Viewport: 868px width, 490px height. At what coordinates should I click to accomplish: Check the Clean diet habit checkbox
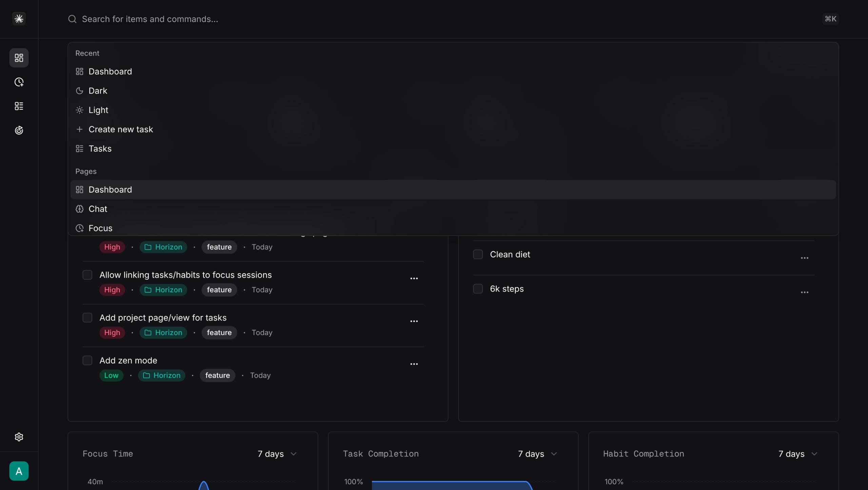(477, 254)
